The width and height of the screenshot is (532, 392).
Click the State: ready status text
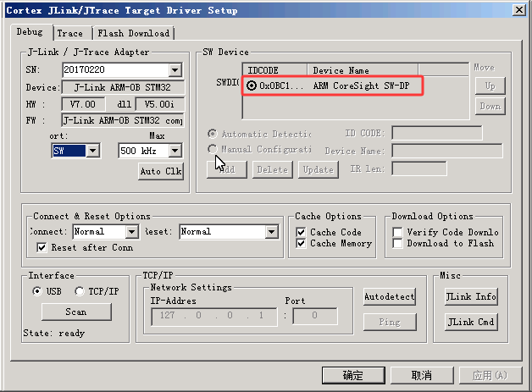point(53,334)
